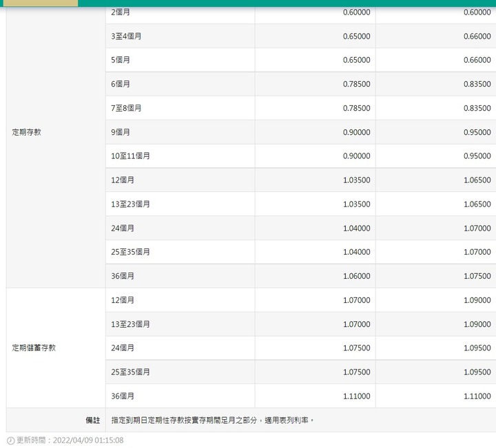
Task: Select 0.95000 in the 10至11個月 row
Action: pyautogui.click(x=477, y=156)
